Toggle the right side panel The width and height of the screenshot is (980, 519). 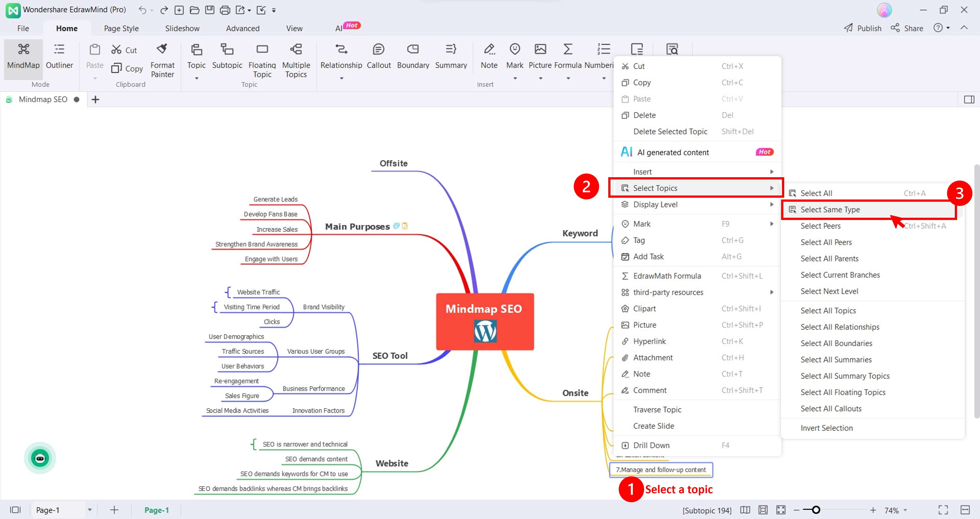tap(969, 100)
